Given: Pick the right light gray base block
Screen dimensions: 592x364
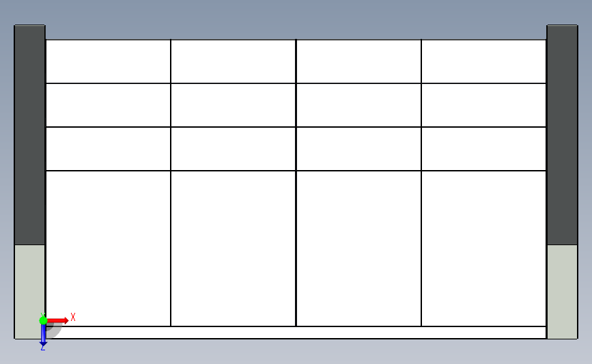Looking at the screenshot, I should coord(562,292).
